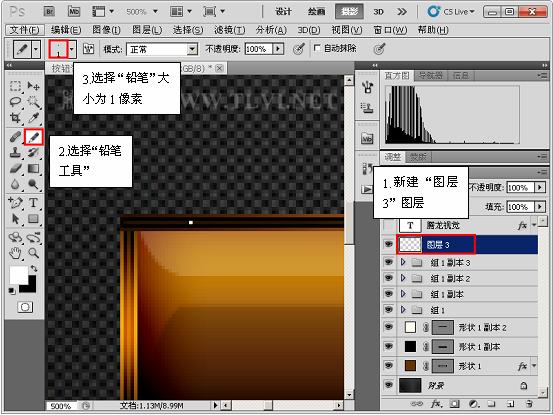Open the options bar 不透明度 slider arrow
The height and width of the screenshot is (415, 553).
278,49
